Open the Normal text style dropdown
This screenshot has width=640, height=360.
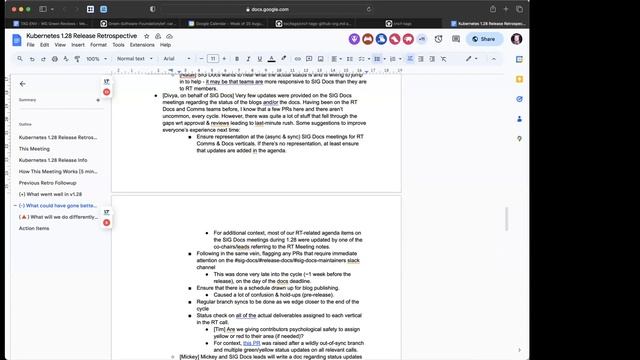[135, 59]
